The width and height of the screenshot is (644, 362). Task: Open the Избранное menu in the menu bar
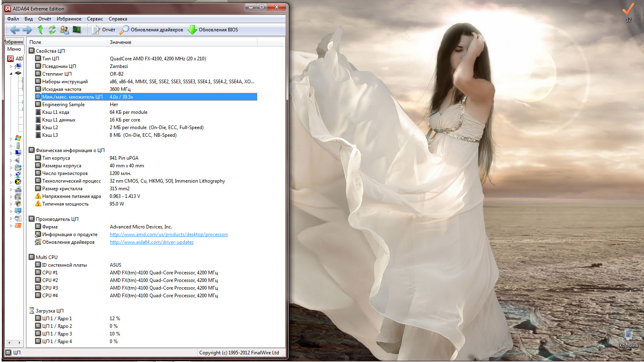coord(69,19)
